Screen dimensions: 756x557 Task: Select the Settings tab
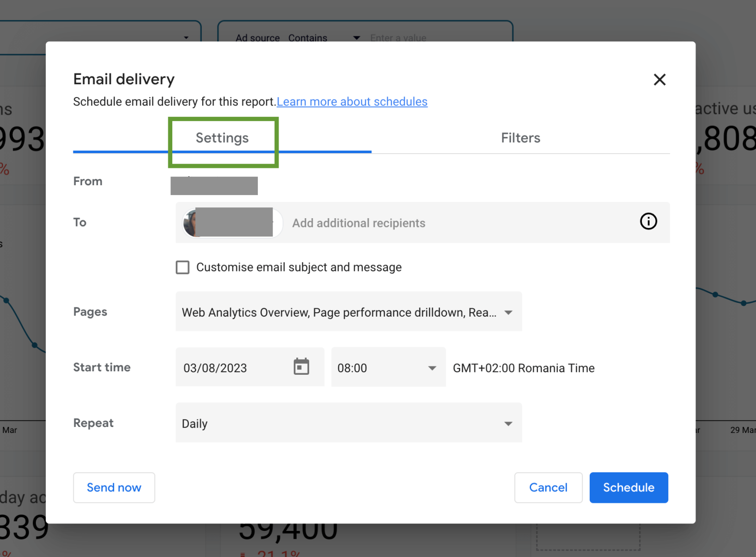222,138
